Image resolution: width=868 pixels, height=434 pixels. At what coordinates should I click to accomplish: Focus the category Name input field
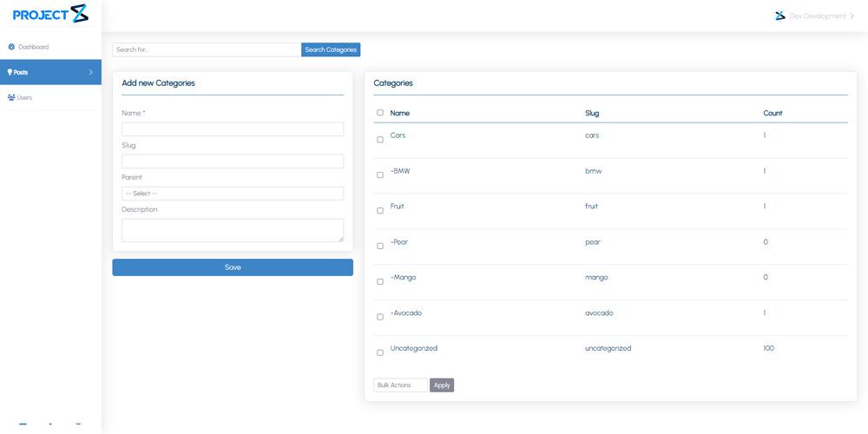coord(233,129)
